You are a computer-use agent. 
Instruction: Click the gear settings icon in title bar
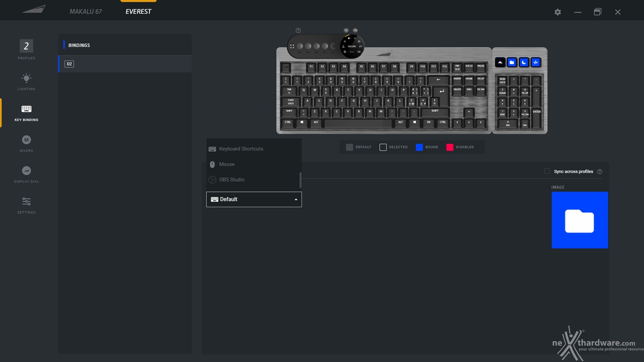click(557, 12)
